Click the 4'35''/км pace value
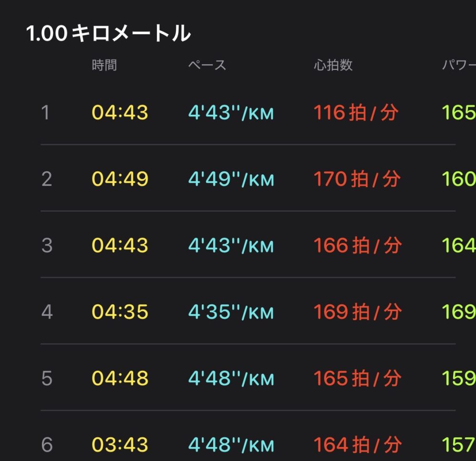The width and height of the screenshot is (476, 461). point(231,312)
